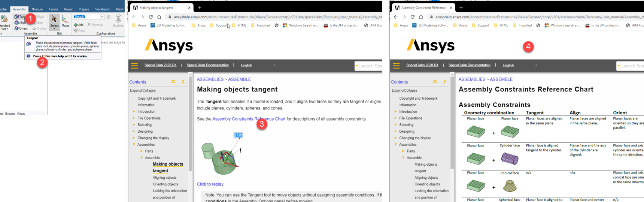Switch to the Measure ribbon tab
The image size is (644, 202).
tap(37, 9)
